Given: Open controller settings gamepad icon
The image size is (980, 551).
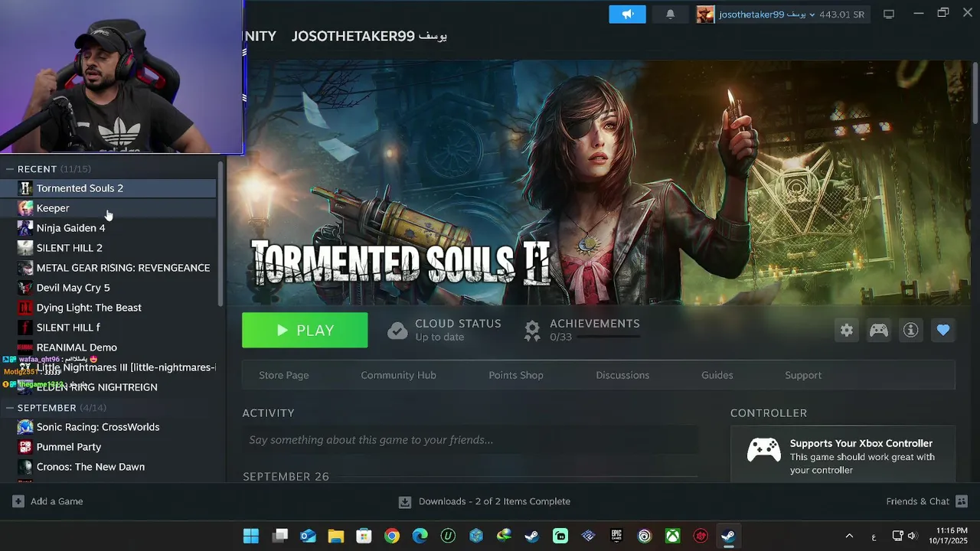Looking at the screenshot, I should tap(878, 330).
